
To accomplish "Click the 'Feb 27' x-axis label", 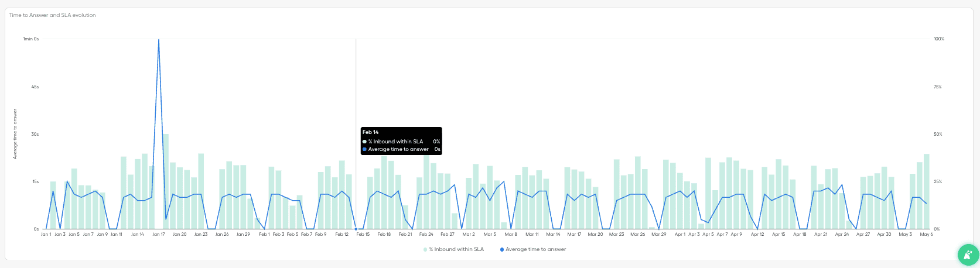I will (448, 234).
